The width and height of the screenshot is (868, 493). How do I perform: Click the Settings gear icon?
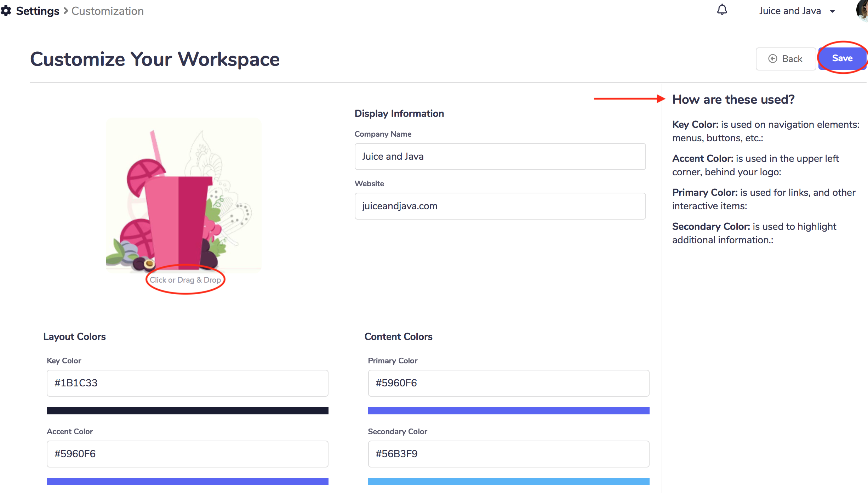pos(6,11)
